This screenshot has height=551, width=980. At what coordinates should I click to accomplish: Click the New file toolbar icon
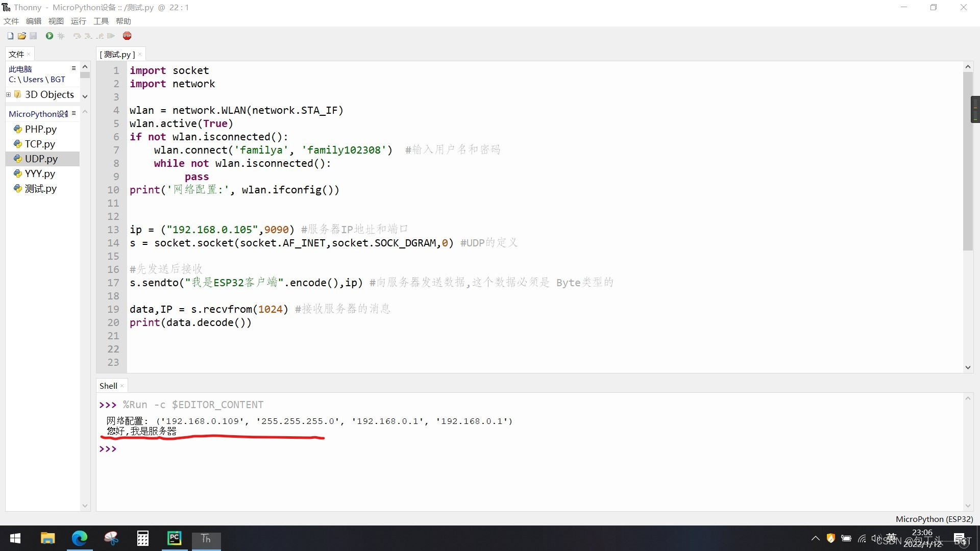(x=10, y=36)
